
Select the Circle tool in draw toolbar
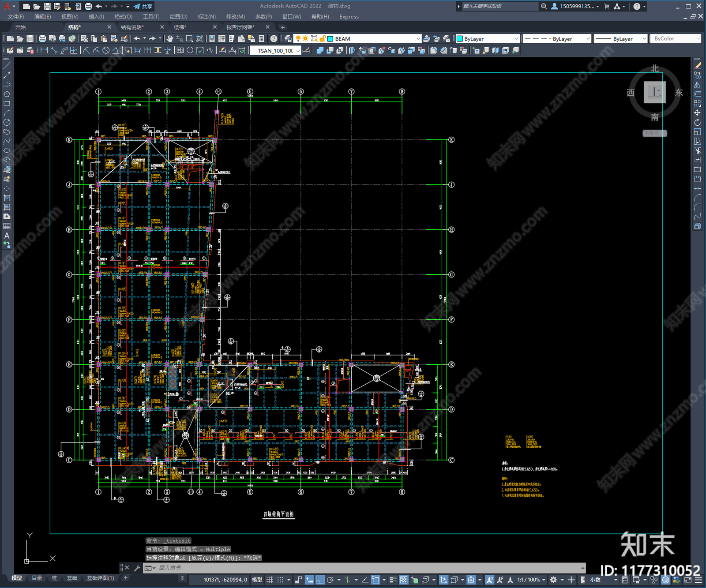tap(7, 122)
